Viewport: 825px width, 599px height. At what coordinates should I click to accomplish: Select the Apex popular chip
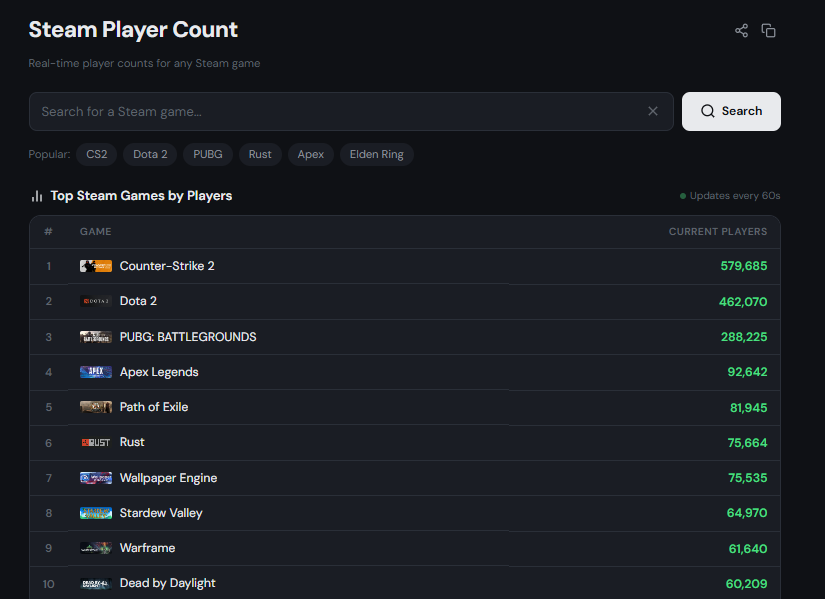310,154
